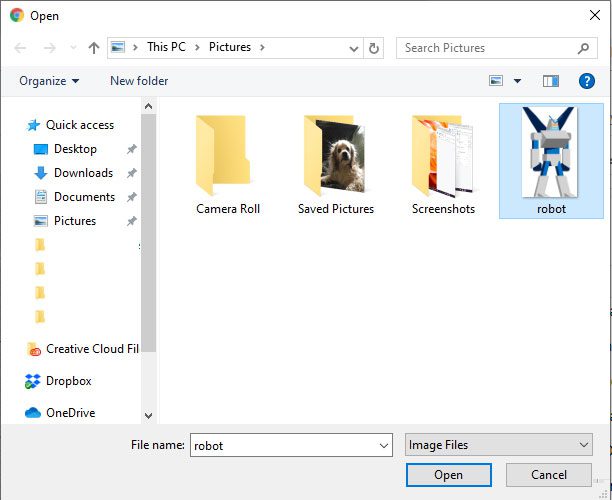Screen dimensions: 612x500
Task: Click the pin icon next to Pictures
Action: point(132,221)
